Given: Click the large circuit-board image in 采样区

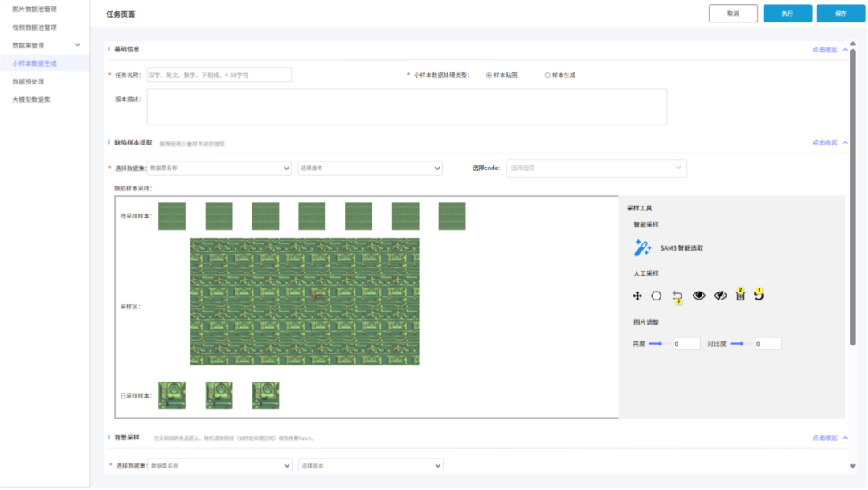Looking at the screenshot, I should (x=305, y=301).
